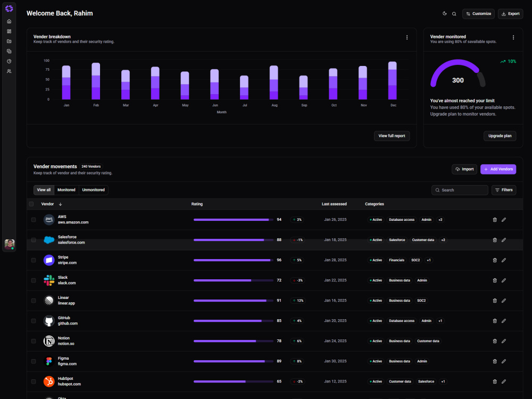Focus the vendor Search field
Image resolution: width=532 pixels, height=399 pixels.
460,190
